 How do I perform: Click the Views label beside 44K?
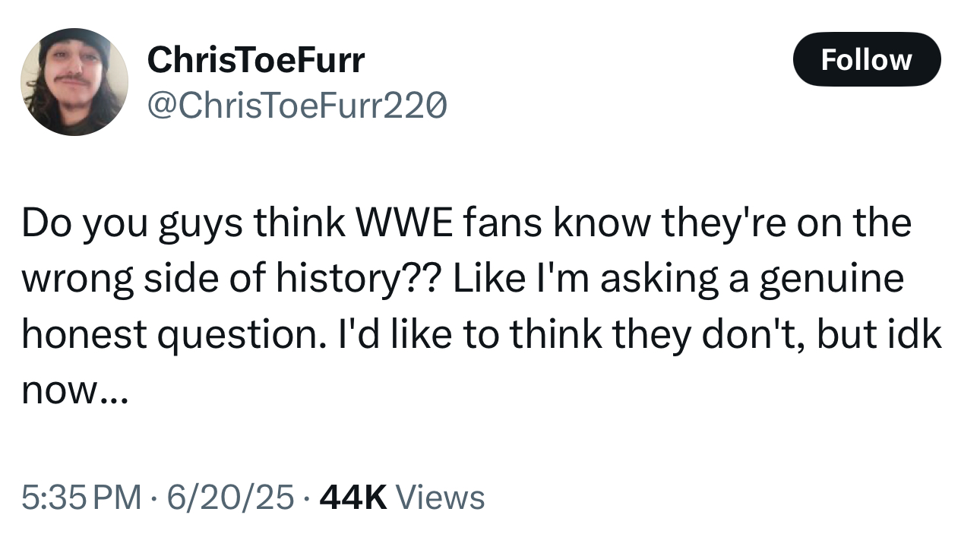click(x=441, y=498)
